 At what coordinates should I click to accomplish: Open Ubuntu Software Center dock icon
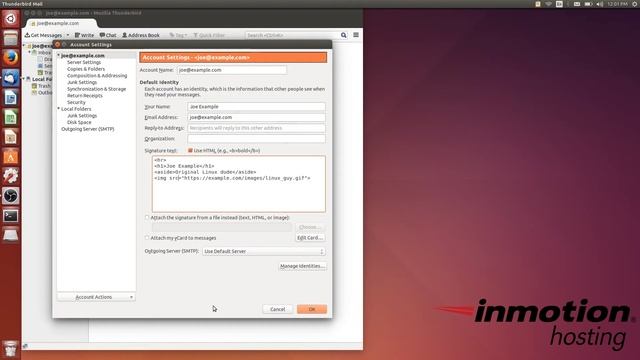[x=11, y=156]
